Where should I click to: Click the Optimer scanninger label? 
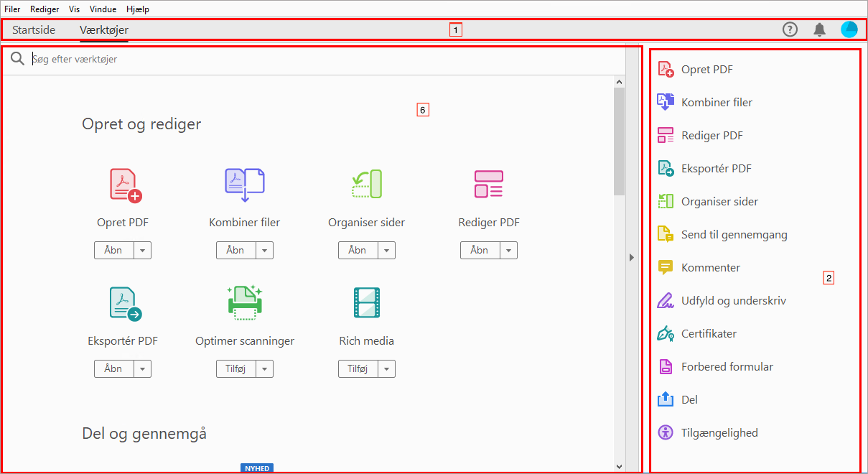point(245,341)
